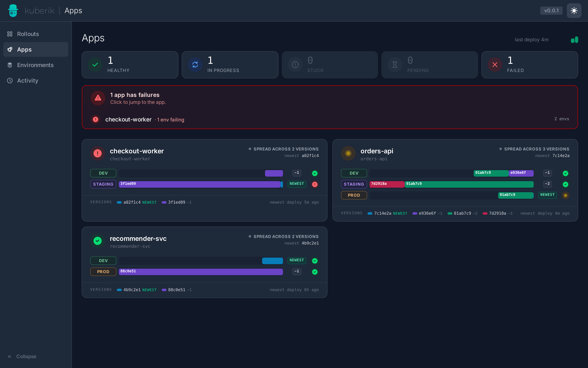This screenshot has height=368, width=588.
Task: Jump to checkout-worker from the failures banner
Action: (330, 119)
